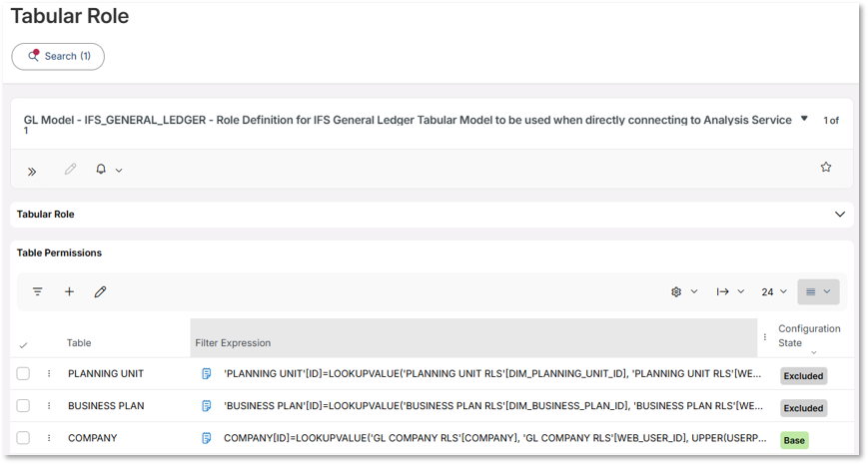Click the BUSINESS PLAN table cell

click(x=106, y=406)
